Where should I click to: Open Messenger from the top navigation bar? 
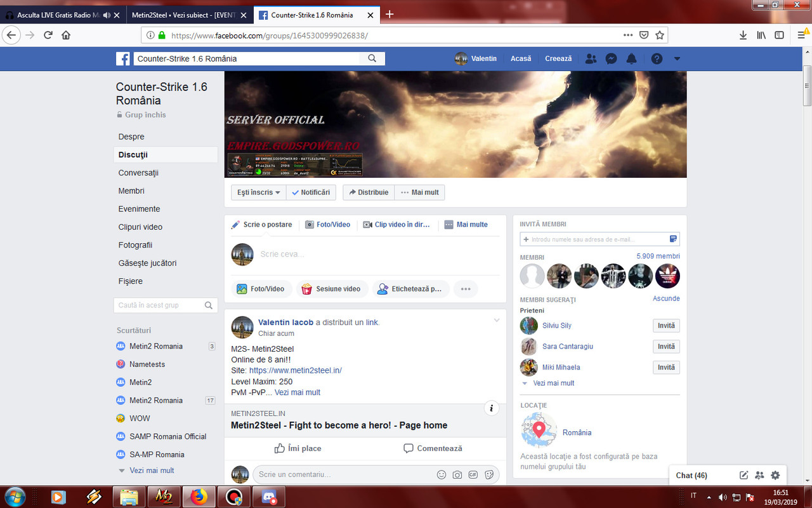[611, 58]
